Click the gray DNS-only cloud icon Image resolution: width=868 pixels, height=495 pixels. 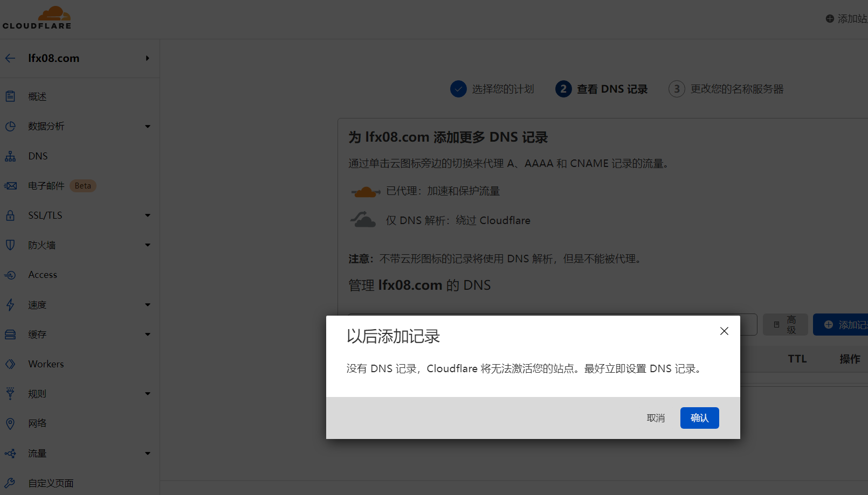point(363,220)
